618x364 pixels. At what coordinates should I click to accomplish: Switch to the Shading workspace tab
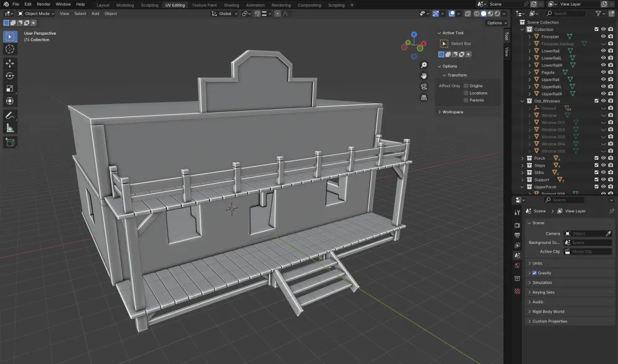click(231, 5)
